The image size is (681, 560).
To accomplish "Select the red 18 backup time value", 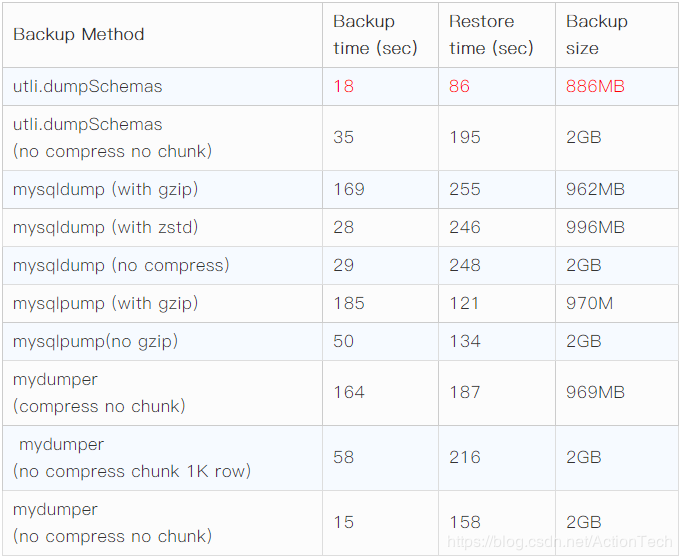I will point(344,87).
